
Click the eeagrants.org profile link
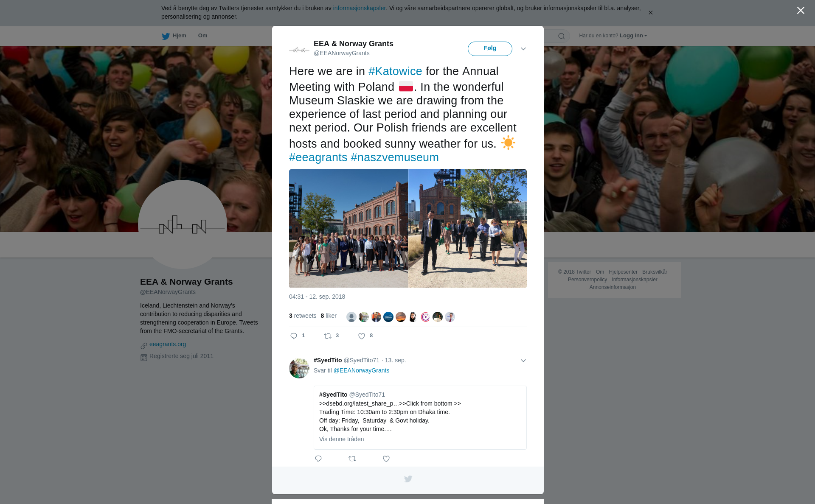click(x=168, y=344)
